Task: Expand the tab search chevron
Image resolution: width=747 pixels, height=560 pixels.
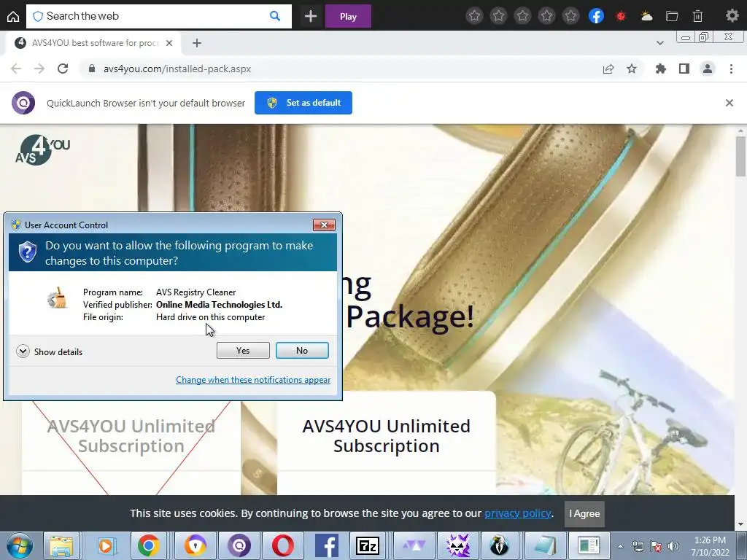Action: point(659,43)
